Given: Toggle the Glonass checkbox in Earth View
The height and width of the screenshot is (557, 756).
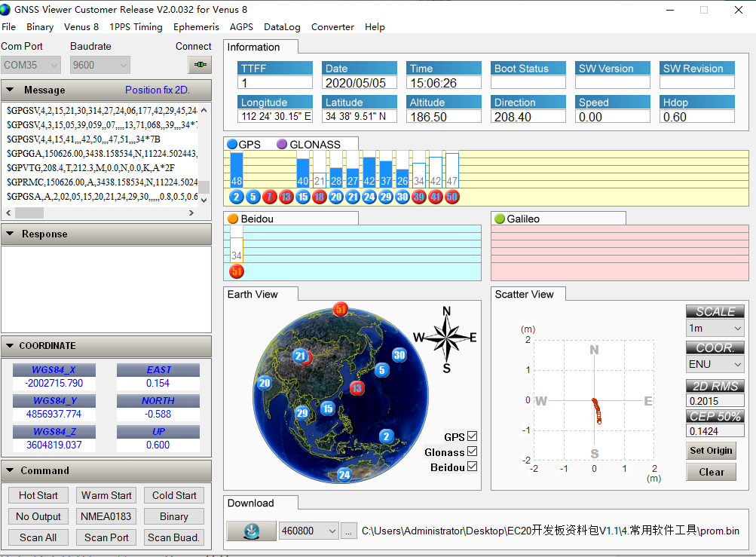Looking at the screenshot, I should coord(473,451).
